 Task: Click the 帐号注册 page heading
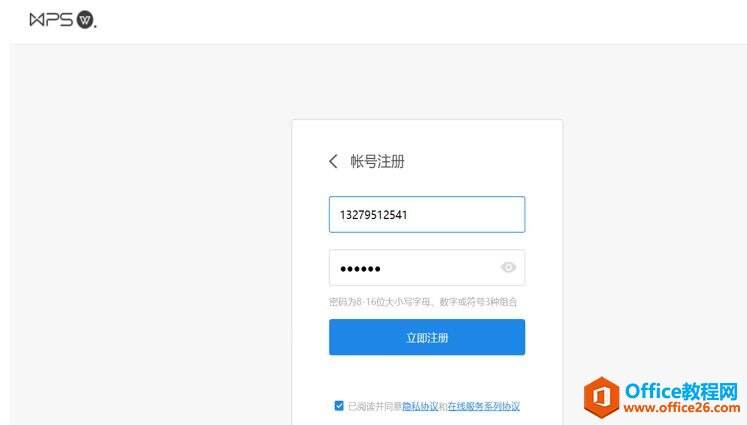coord(377,161)
